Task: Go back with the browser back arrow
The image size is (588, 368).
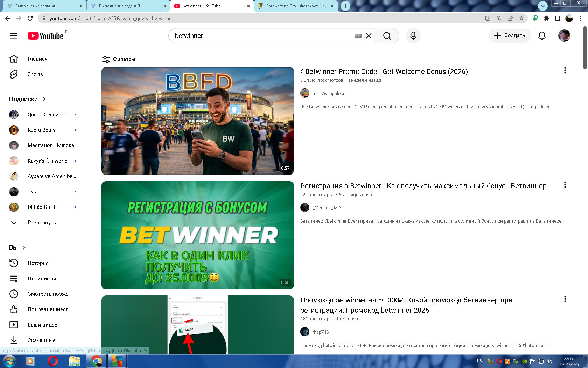Action: pyautogui.click(x=8, y=18)
